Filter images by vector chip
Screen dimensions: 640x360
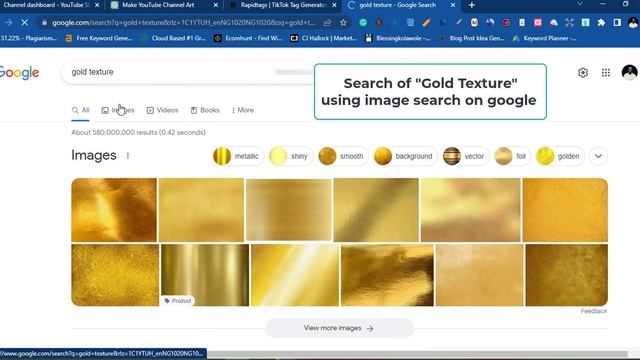465,156
